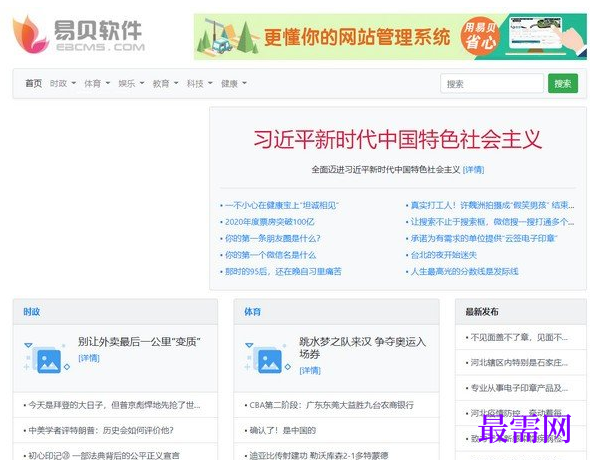This screenshot has width=590, height=460.
Task: Expand the 时政 dropdown menu
Action: click(x=63, y=83)
